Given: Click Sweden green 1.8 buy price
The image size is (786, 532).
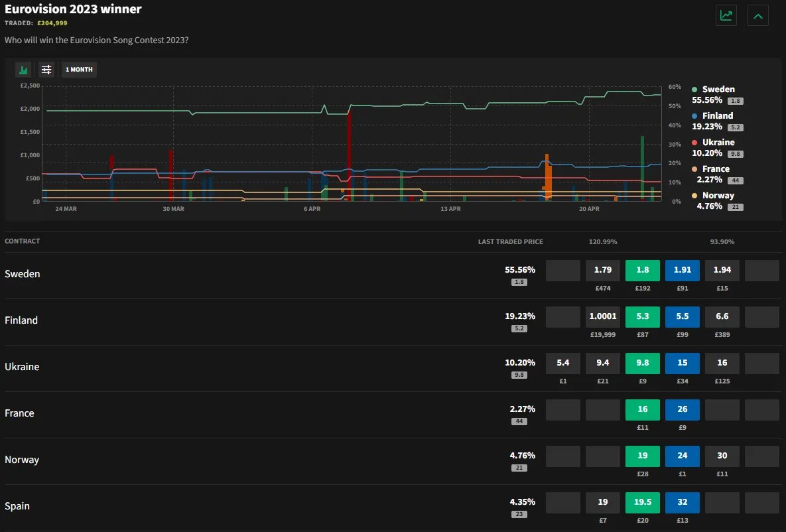Looking at the screenshot, I should (x=642, y=271).
